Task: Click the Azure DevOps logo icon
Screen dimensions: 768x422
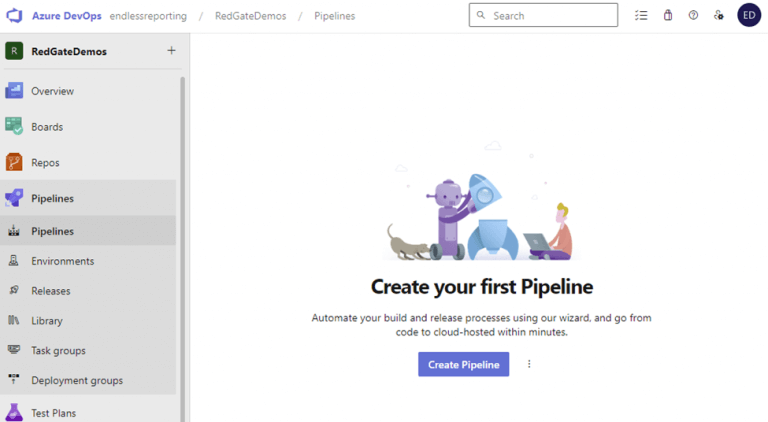Action: click(x=15, y=16)
